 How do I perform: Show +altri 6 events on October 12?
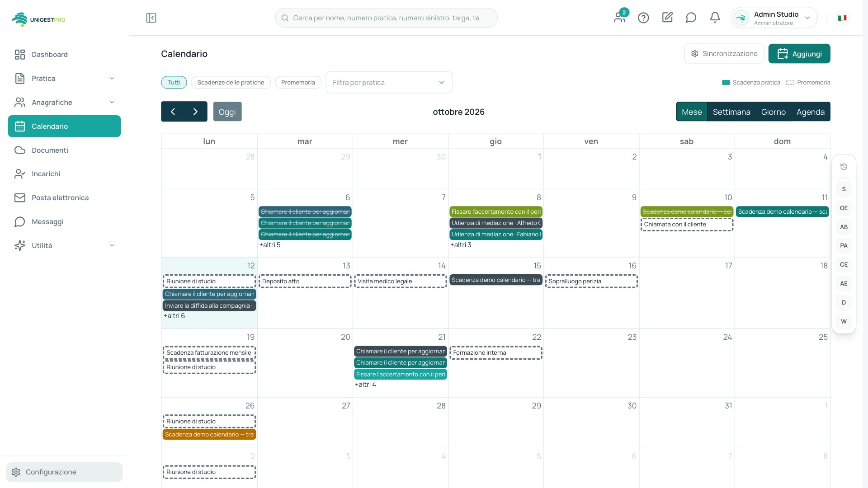pyautogui.click(x=175, y=316)
